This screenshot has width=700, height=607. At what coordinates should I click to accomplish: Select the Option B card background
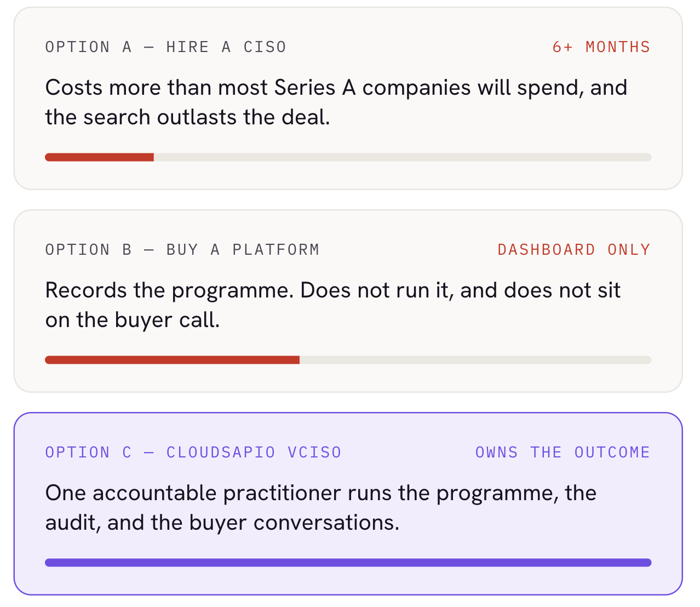(348, 301)
